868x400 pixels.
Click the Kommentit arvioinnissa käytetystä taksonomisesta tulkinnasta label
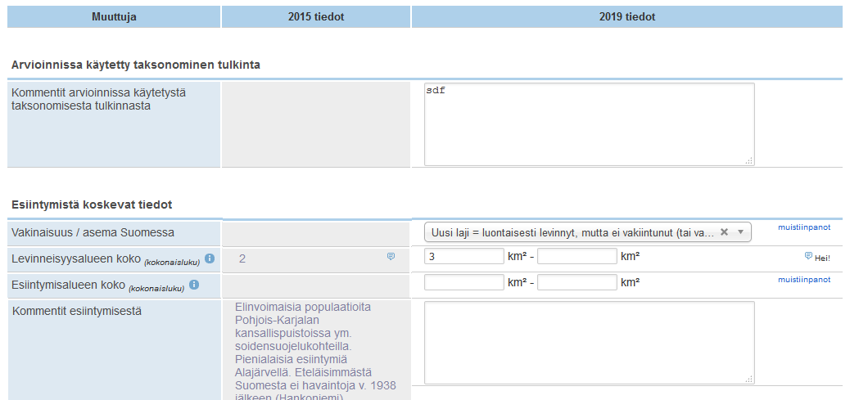point(98,99)
